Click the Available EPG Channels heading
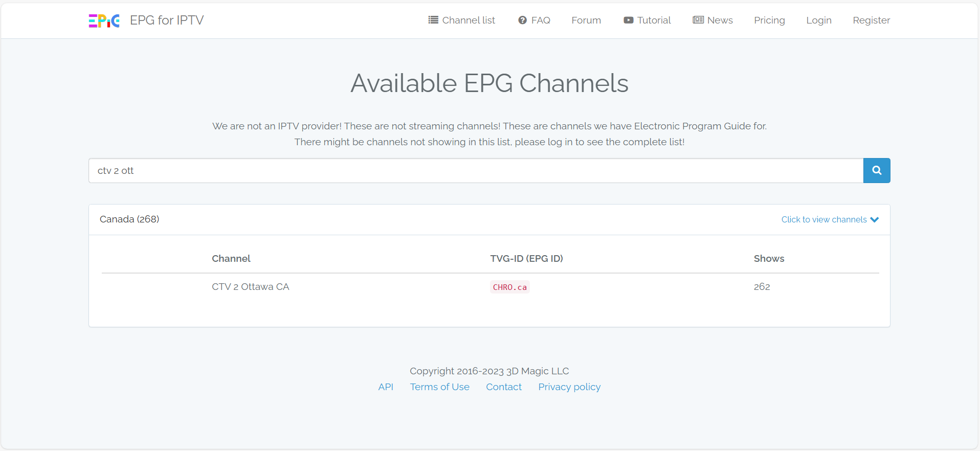Viewport: 980px width, 451px height. (x=489, y=83)
